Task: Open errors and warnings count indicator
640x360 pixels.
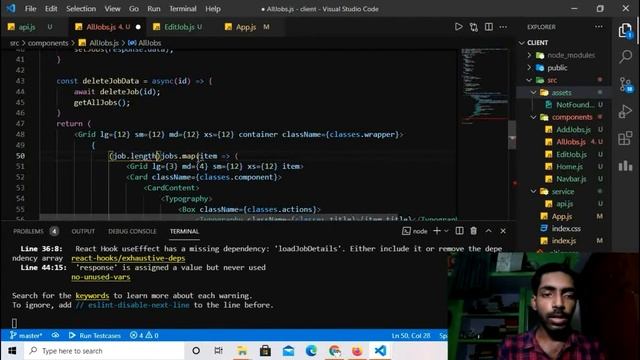Action: click(144, 336)
